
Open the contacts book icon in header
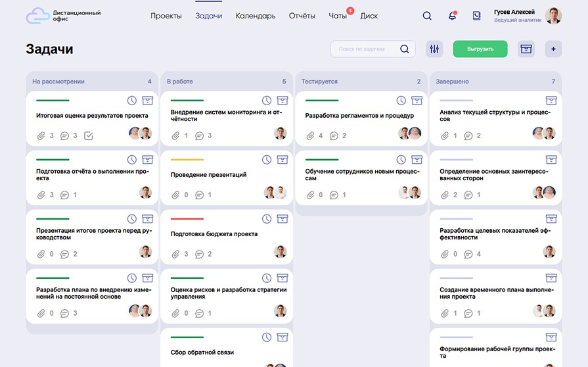[x=476, y=16]
